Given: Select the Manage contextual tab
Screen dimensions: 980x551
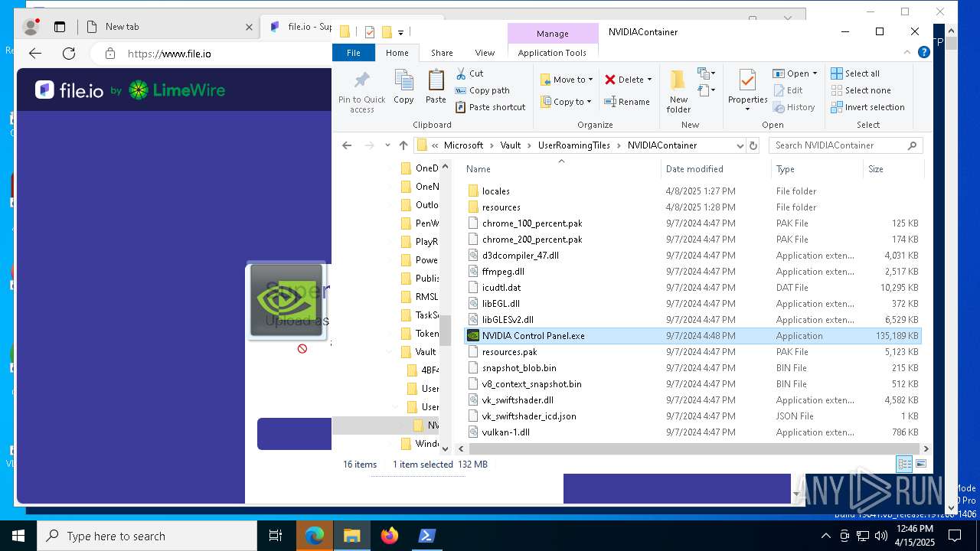Looking at the screenshot, I should [553, 34].
